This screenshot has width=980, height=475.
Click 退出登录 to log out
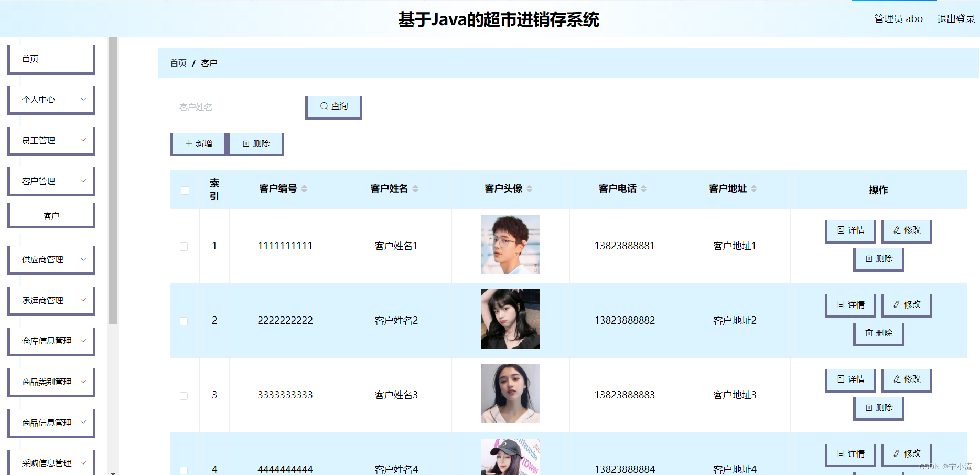point(956,19)
